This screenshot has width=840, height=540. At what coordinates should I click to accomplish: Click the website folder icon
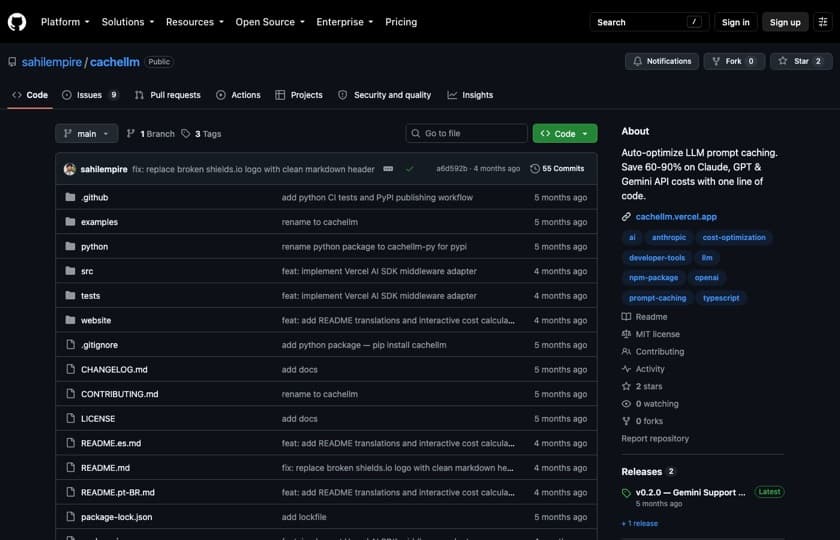pyautogui.click(x=70, y=320)
